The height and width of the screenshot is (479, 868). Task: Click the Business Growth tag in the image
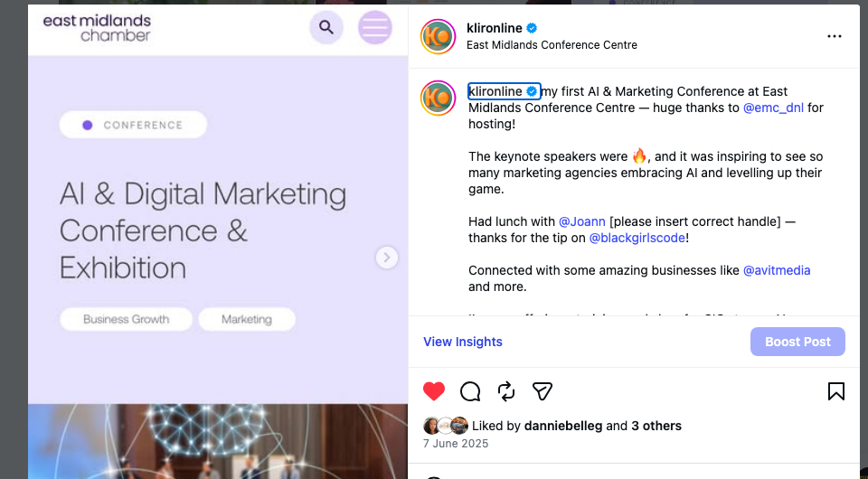click(x=127, y=319)
